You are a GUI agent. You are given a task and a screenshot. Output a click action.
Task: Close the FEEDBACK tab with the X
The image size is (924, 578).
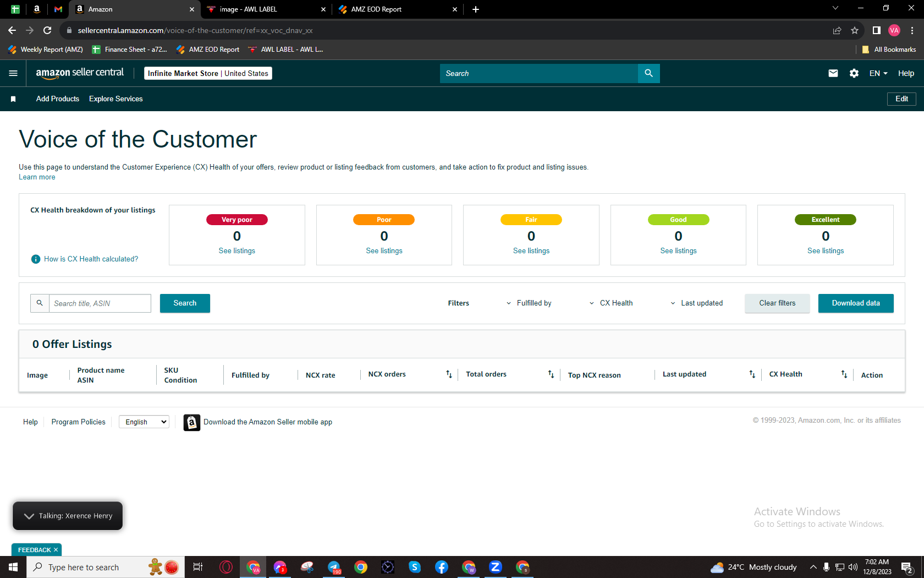[x=56, y=550]
